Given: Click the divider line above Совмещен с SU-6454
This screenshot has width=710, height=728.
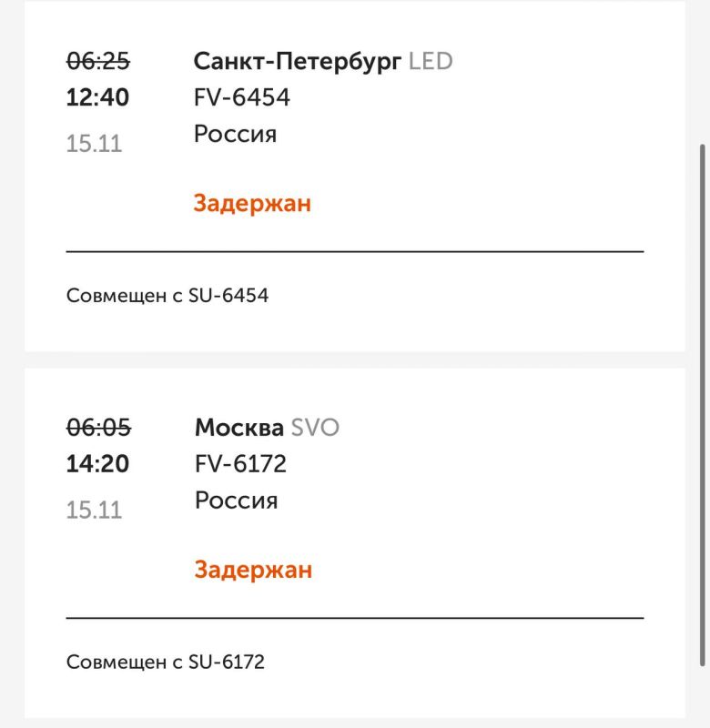Looking at the screenshot, I should pos(355,251).
